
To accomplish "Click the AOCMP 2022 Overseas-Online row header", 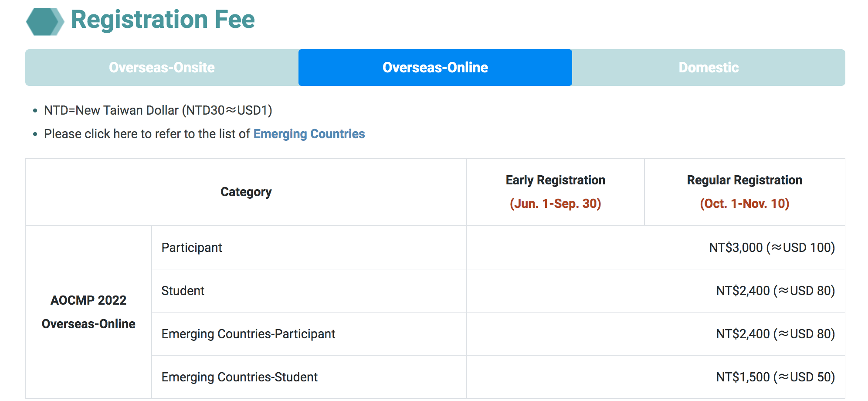I will tap(88, 312).
